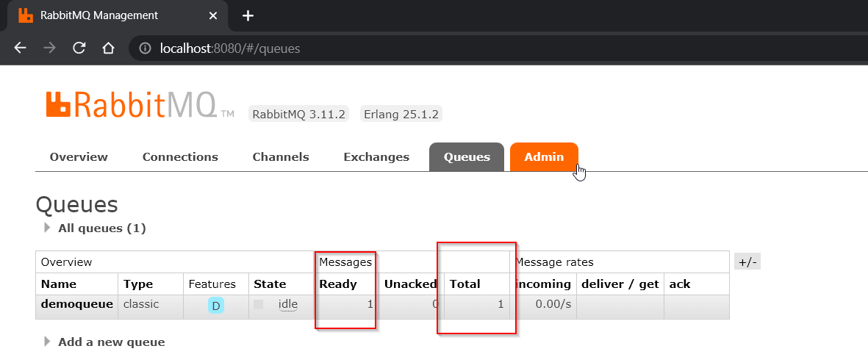The height and width of the screenshot is (357, 868).
Task: Sort queues by Name column header
Action: [x=59, y=284]
